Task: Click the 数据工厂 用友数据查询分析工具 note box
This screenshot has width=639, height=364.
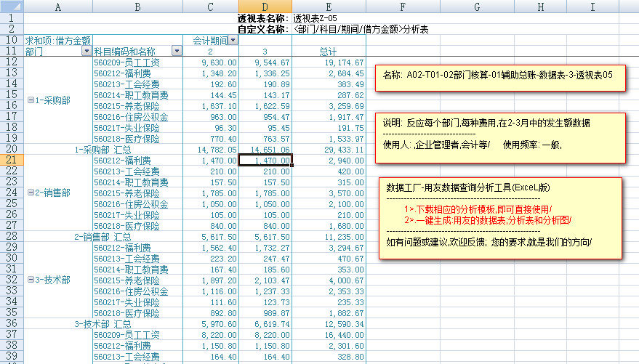Action: pyautogui.click(x=500, y=218)
